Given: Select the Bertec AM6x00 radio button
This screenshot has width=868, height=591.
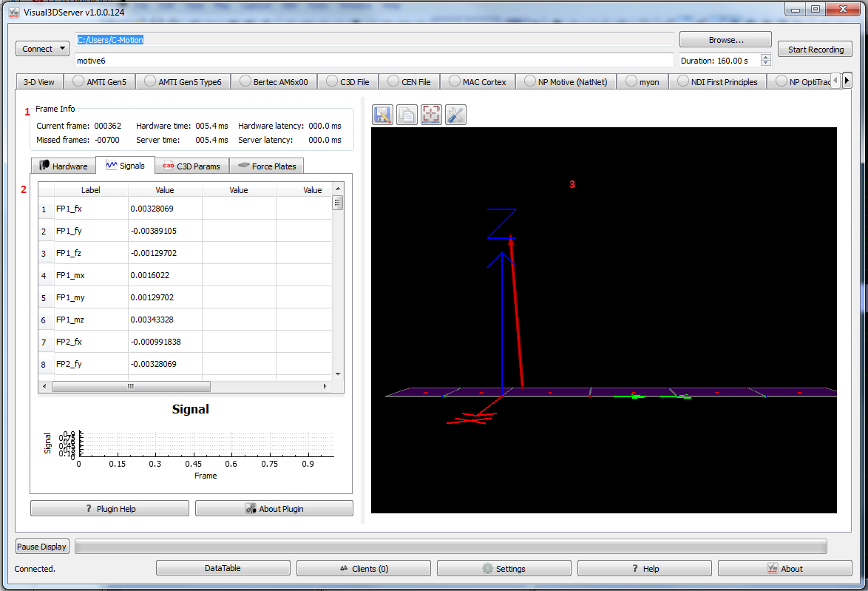Looking at the screenshot, I should coord(245,81).
